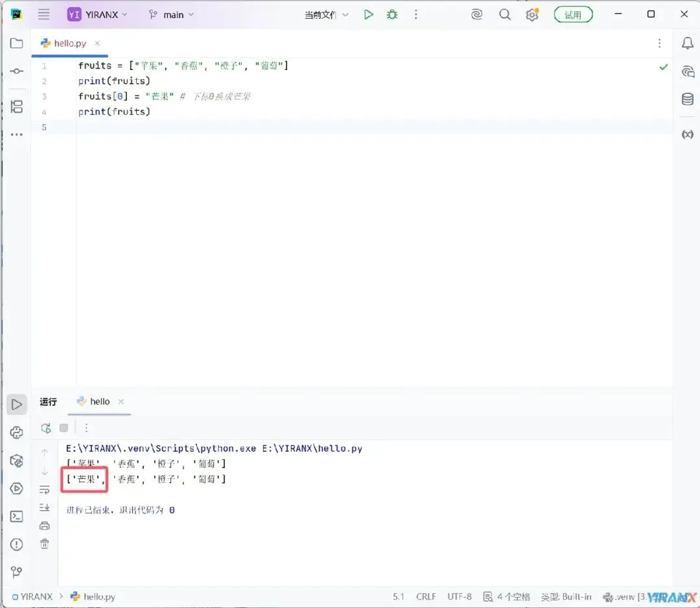Open the Project folder tool window
Viewport: 700px width, 608px height.
pos(16,43)
